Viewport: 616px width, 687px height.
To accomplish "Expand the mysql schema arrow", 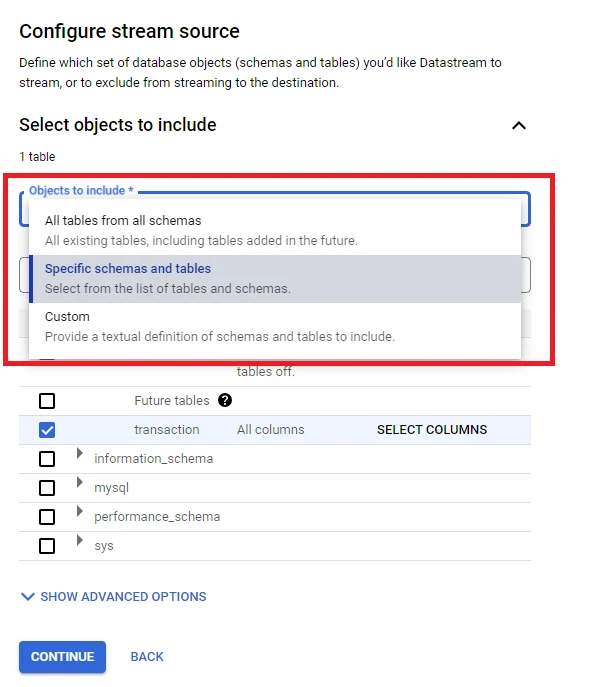I will 80,483.
